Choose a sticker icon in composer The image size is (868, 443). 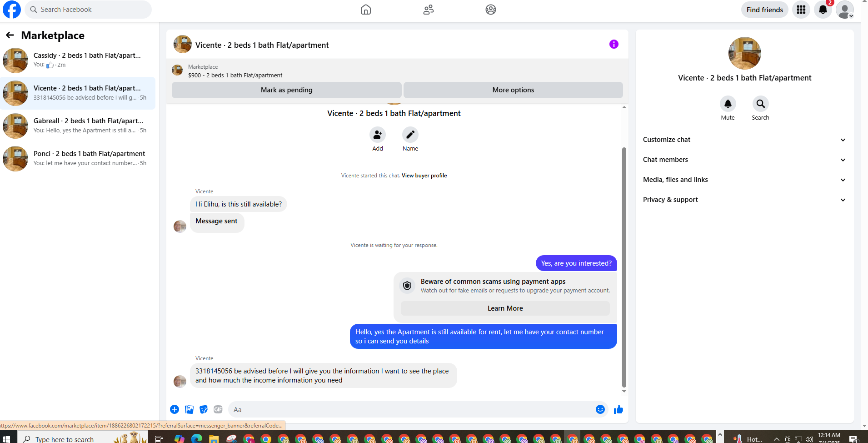(x=204, y=409)
